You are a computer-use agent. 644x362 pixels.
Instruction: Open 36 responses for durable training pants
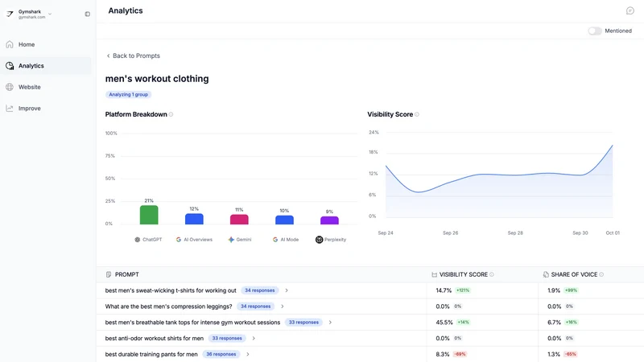(221, 354)
